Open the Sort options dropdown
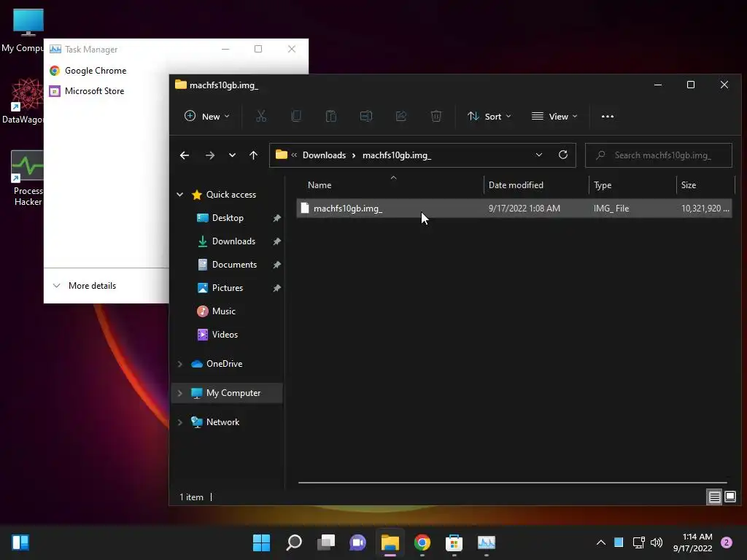This screenshot has width=747, height=560. (489, 116)
